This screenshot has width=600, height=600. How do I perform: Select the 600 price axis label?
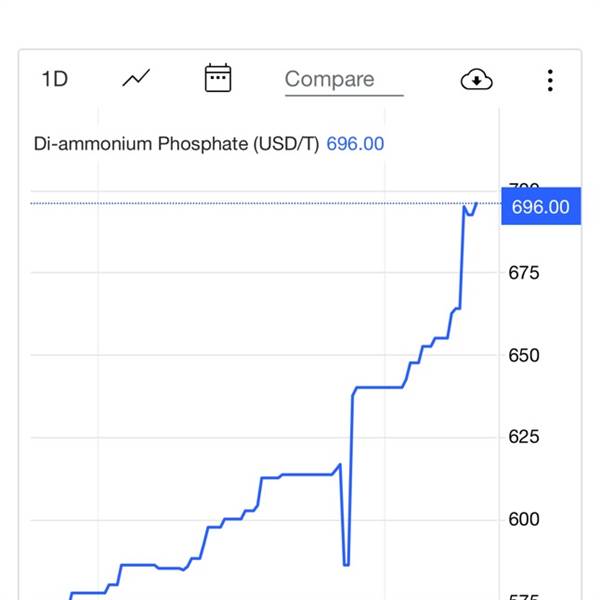523,519
